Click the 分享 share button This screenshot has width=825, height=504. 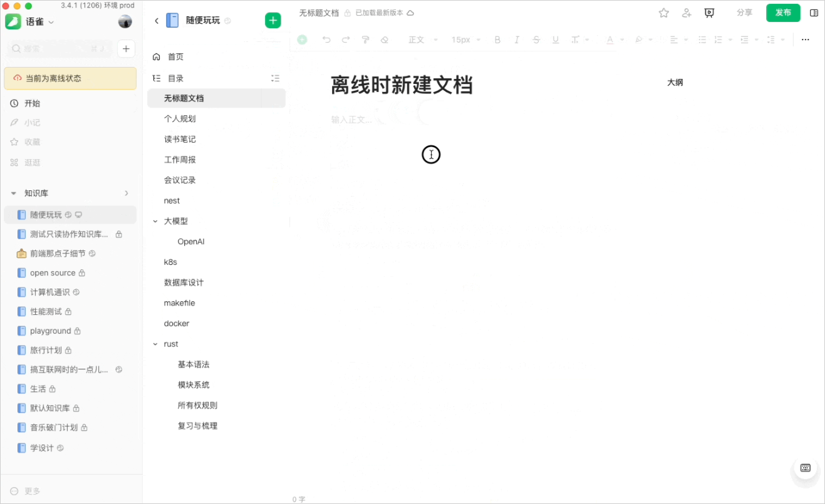pyautogui.click(x=744, y=13)
